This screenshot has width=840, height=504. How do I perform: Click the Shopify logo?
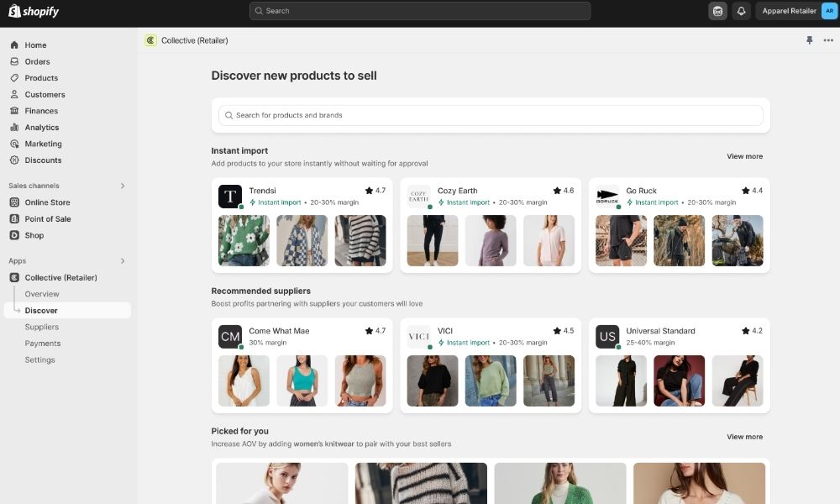pyautogui.click(x=34, y=11)
